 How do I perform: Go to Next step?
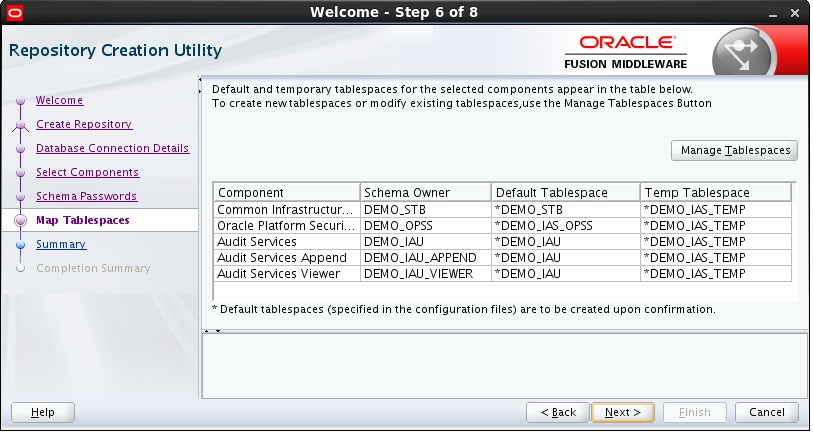pyautogui.click(x=623, y=412)
